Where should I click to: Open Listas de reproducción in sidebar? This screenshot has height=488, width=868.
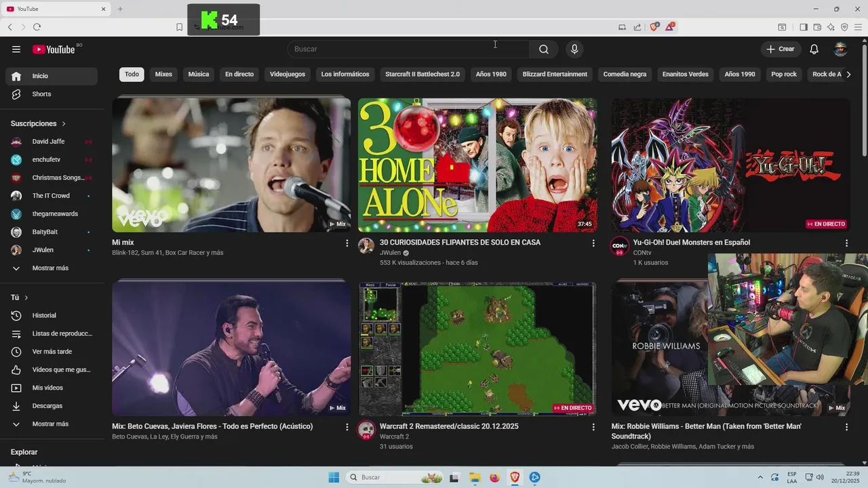52,333
